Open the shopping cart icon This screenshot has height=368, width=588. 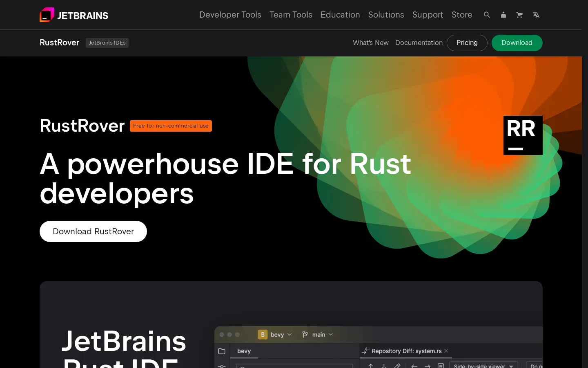(x=519, y=15)
